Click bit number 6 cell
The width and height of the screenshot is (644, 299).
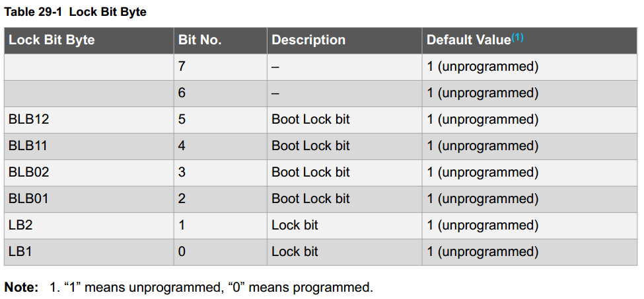click(x=221, y=93)
